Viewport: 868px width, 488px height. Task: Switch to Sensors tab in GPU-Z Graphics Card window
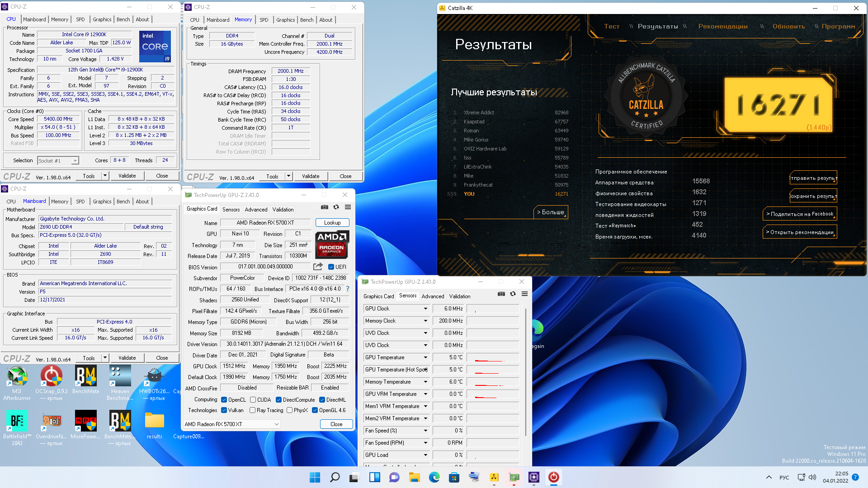coord(231,209)
